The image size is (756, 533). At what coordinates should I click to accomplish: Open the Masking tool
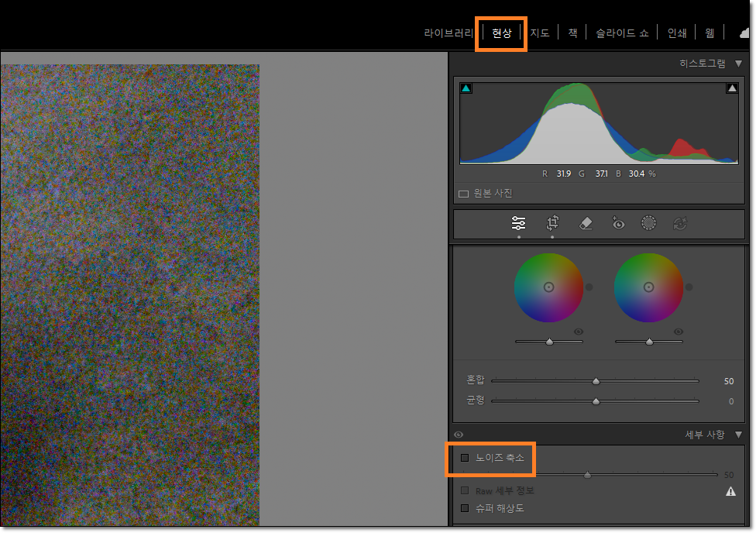tap(648, 223)
